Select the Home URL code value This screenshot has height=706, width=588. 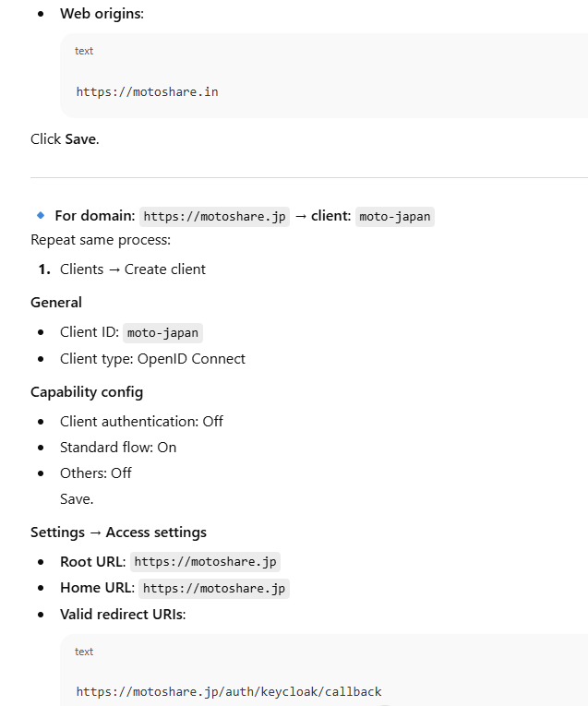click(214, 588)
